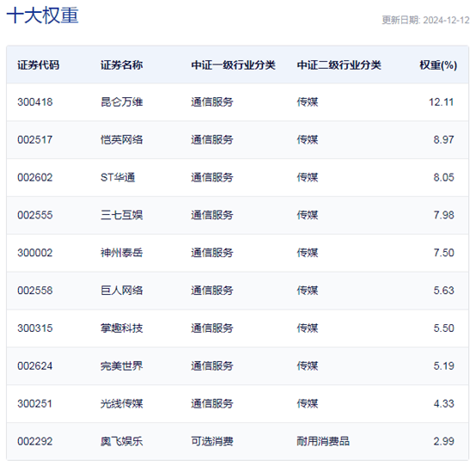The height and width of the screenshot is (466, 476).
Task: Click 完美世界 security name
Action: coord(122,365)
